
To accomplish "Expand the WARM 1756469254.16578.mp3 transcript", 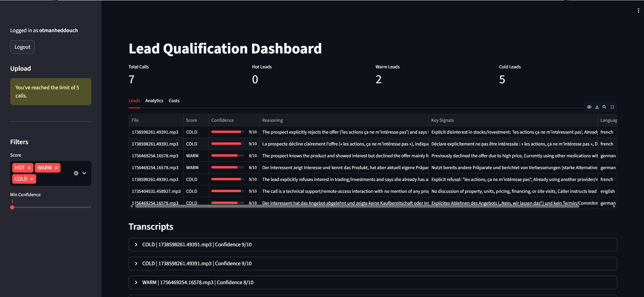I will click(373, 282).
